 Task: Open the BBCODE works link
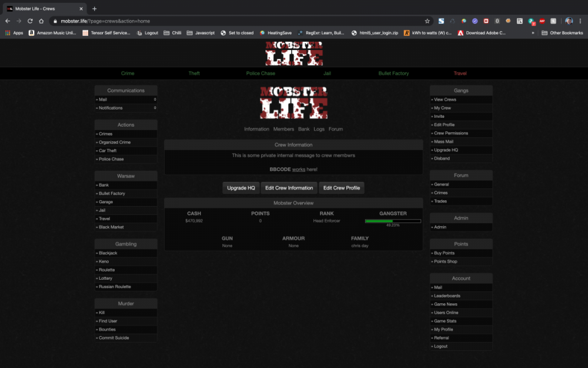click(298, 170)
